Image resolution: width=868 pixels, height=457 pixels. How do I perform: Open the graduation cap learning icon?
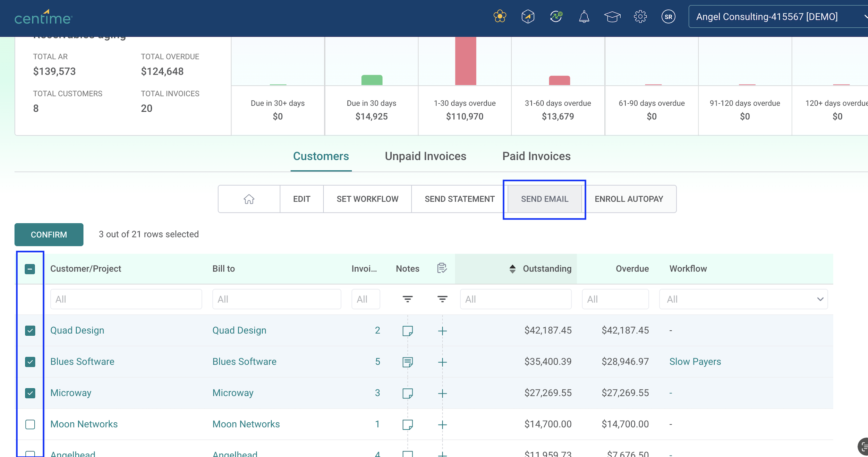(612, 17)
